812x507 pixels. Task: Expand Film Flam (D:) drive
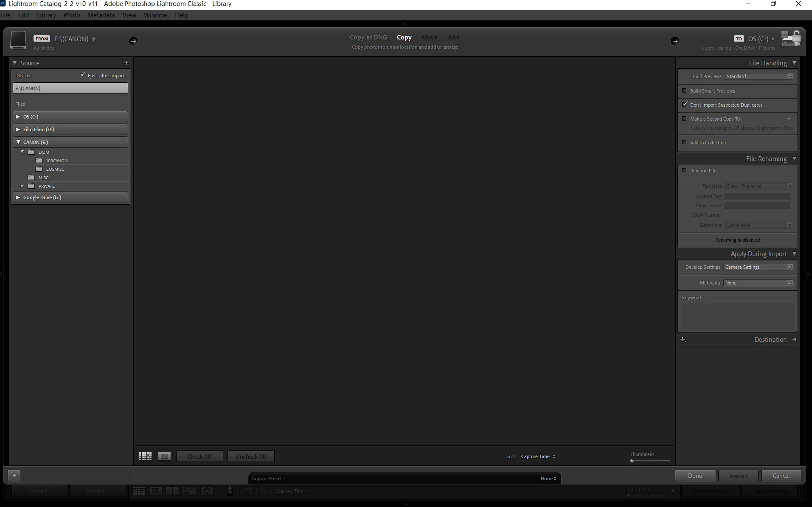[x=18, y=129]
